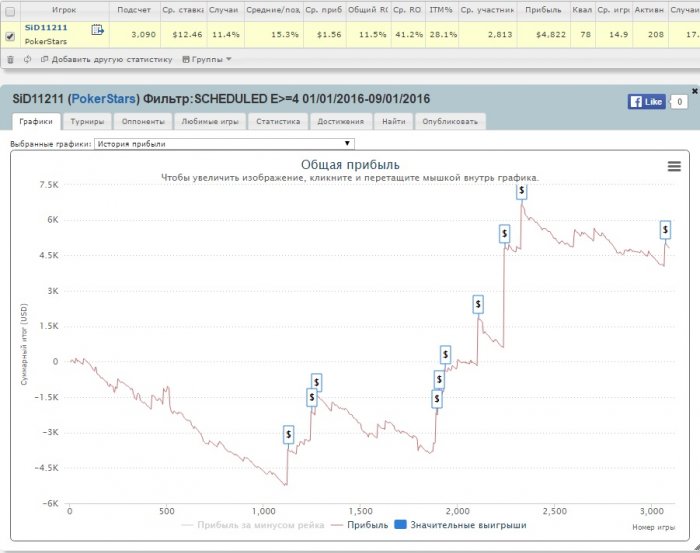Click Facebook Like button
The image size is (700, 553).
pyautogui.click(x=646, y=102)
